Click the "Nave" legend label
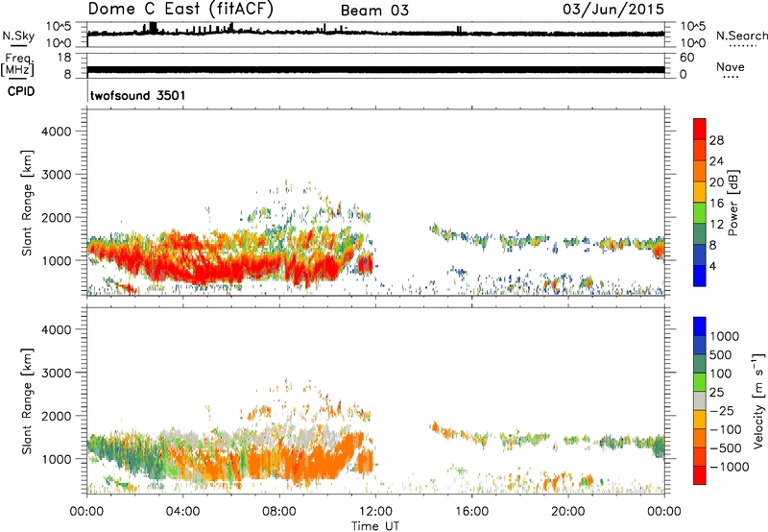 point(731,66)
